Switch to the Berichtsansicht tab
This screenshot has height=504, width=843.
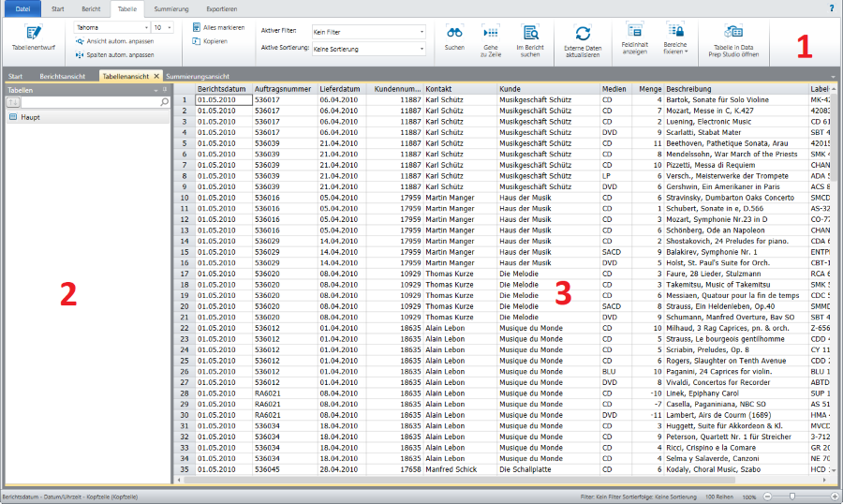click(62, 75)
